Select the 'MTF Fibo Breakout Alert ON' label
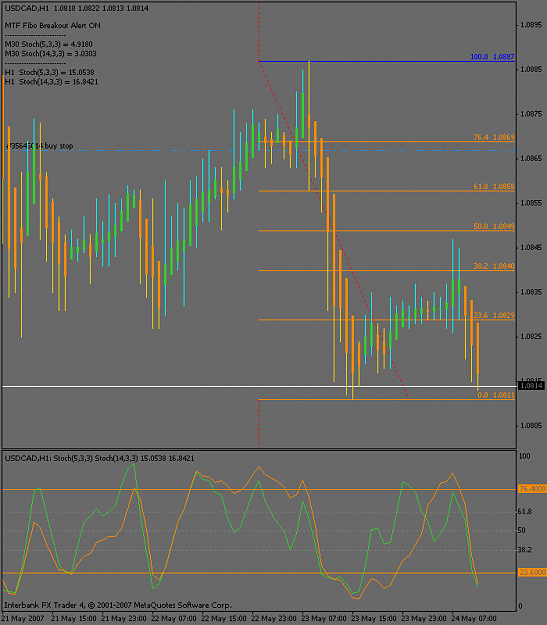Image resolution: width=547 pixels, height=625 pixels. click(x=53, y=26)
